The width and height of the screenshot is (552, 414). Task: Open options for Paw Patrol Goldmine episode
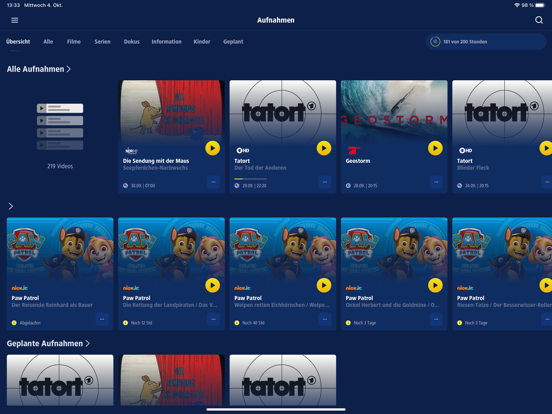(436, 319)
